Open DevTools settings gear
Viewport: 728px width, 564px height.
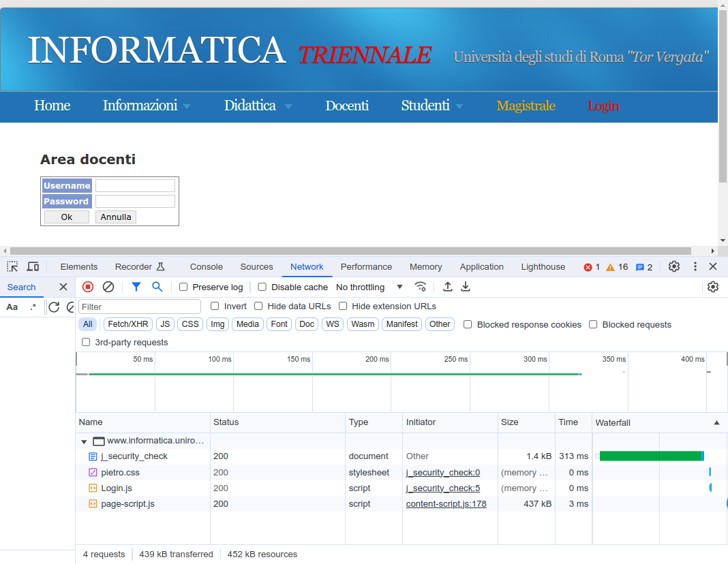coord(674,267)
